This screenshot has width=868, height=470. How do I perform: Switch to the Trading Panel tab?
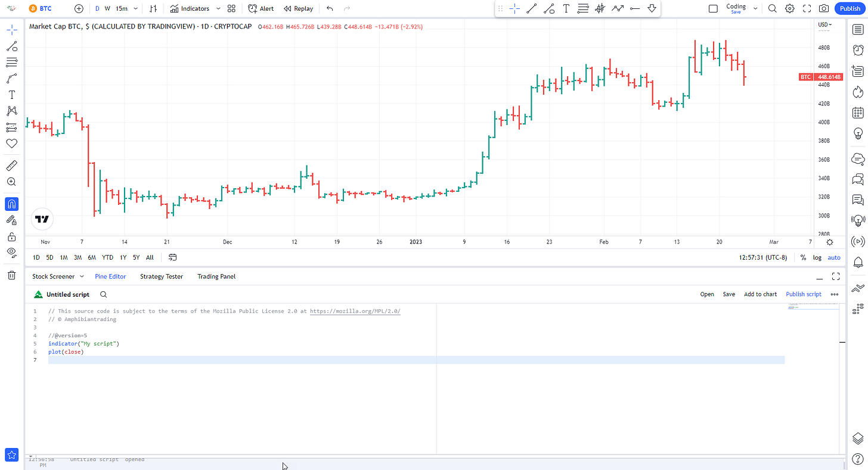(216, 276)
